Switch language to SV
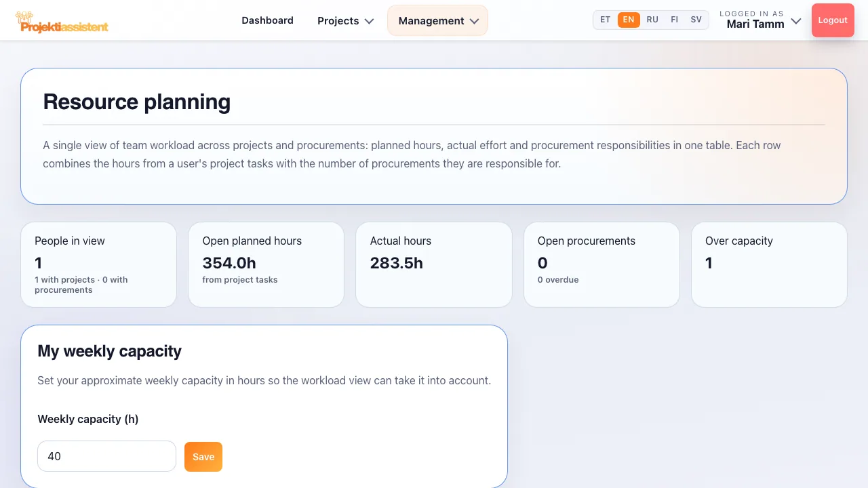The width and height of the screenshot is (868, 488). (696, 20)
